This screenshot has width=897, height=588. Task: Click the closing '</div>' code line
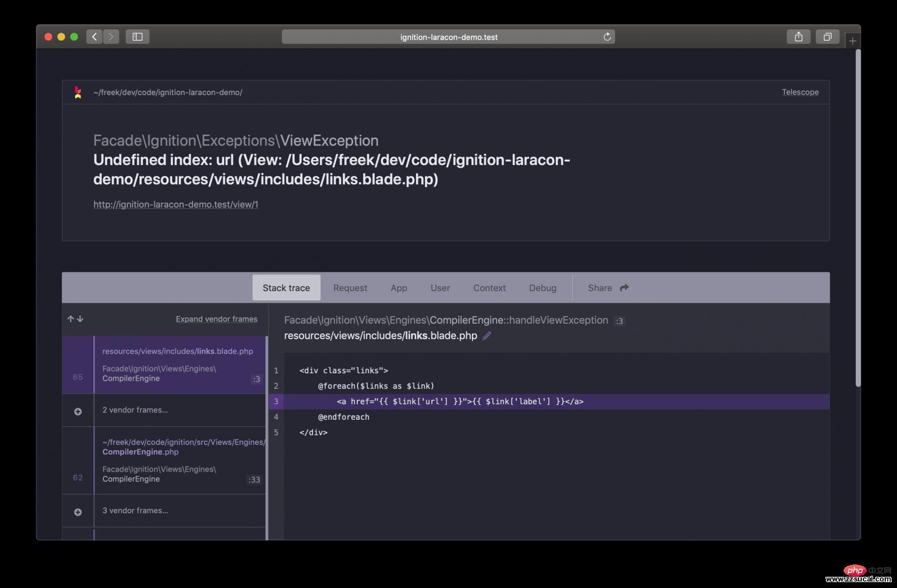coord(313,433)
